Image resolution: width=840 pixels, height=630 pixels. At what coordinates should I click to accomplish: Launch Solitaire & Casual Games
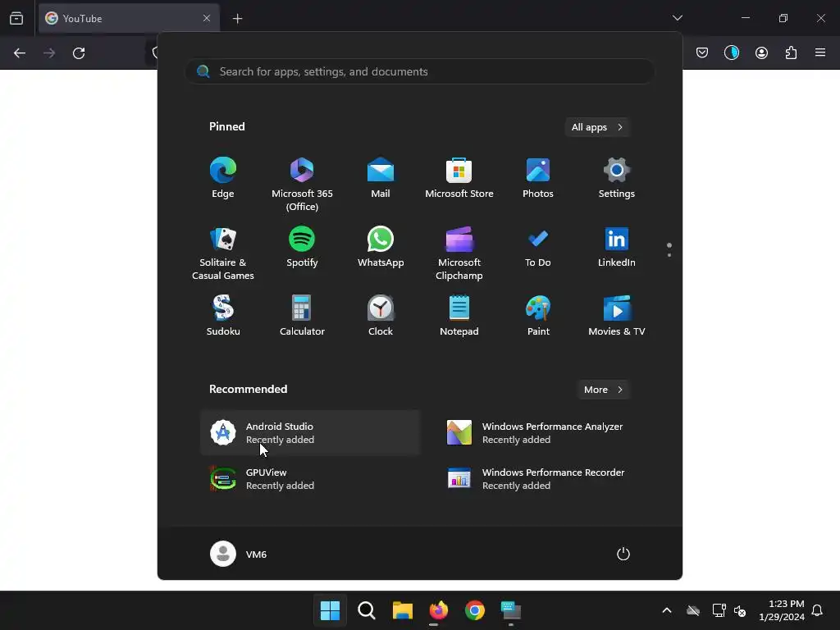[x=223, y=253]
